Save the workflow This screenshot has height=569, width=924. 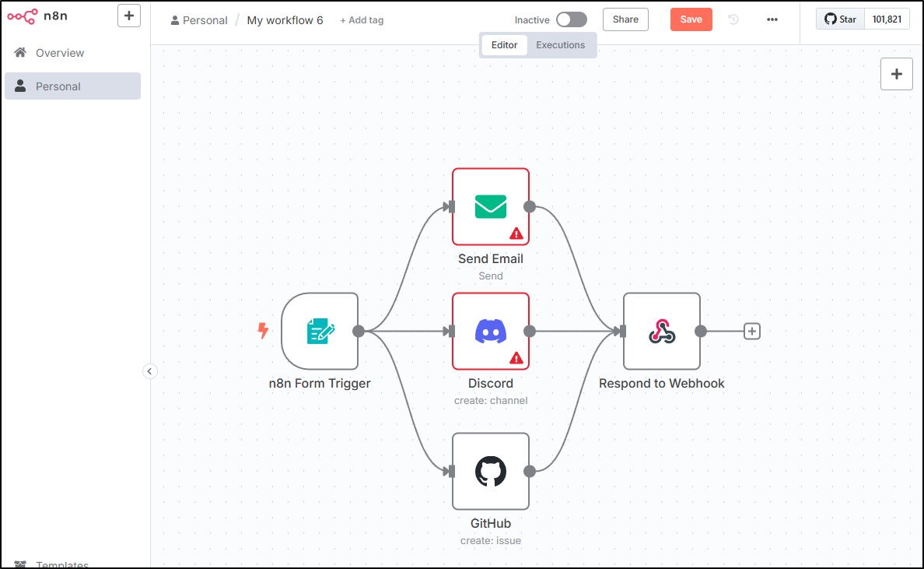(x=691, y=19)
